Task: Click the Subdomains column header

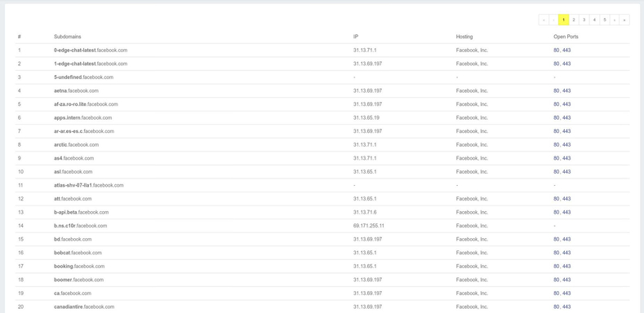Action: tap(68, 37)
